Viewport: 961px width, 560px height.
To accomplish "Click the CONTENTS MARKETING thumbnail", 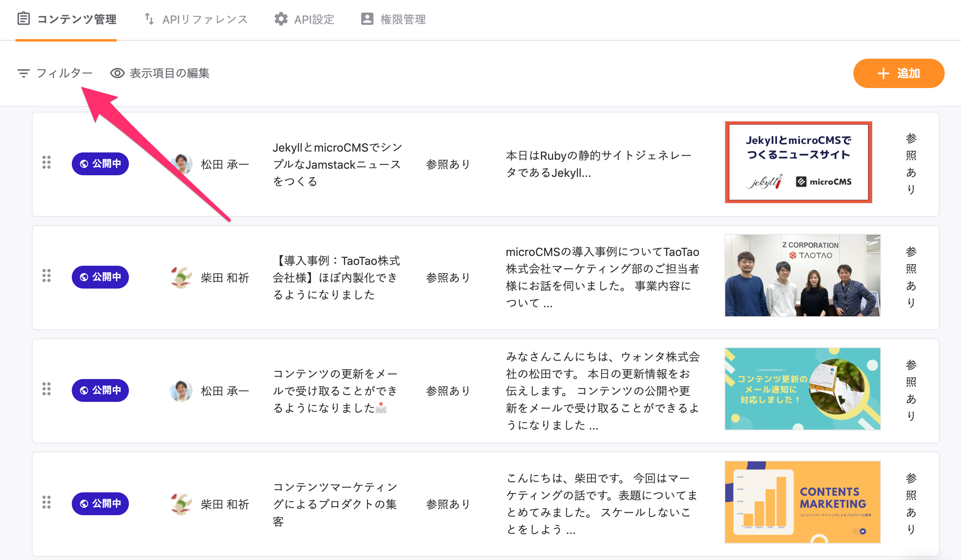I will (802, 502).
